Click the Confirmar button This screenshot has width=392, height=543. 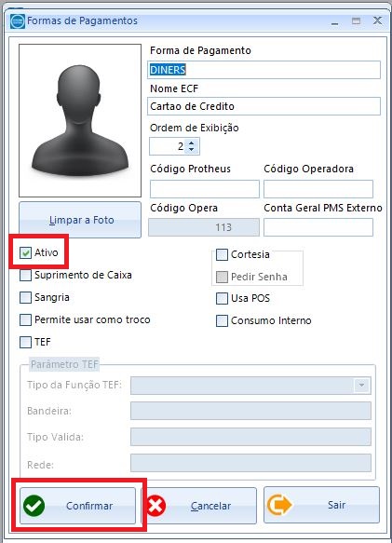tap(77, 506)
